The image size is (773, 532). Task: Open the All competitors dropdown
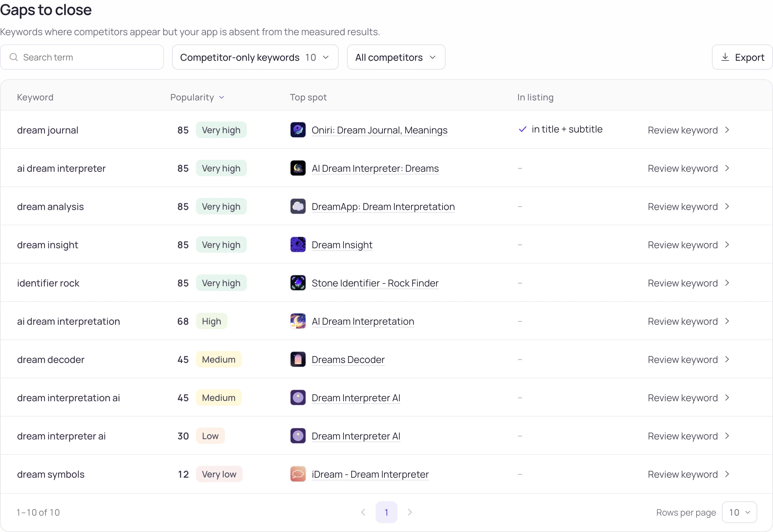pyautogui.click(x=396, y=57)
